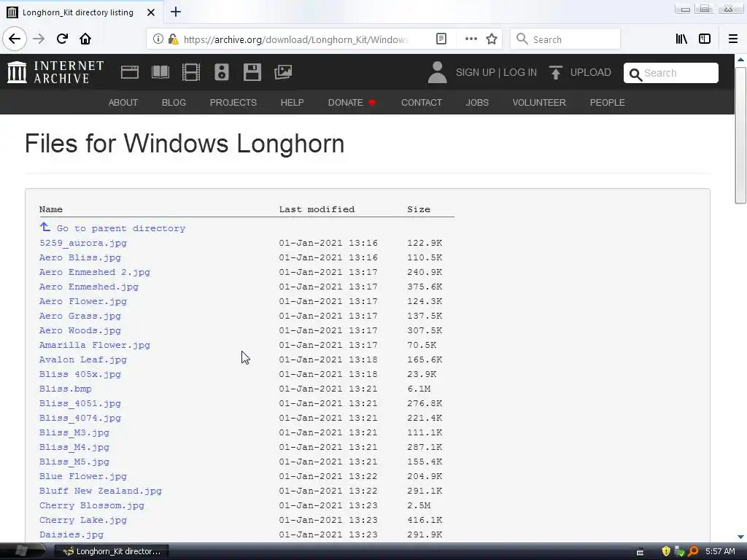The height and width of the screenshot is (560, 747).
Task: Open the Amarilla Flower.jpg link
Action: [x=95, y=345]
